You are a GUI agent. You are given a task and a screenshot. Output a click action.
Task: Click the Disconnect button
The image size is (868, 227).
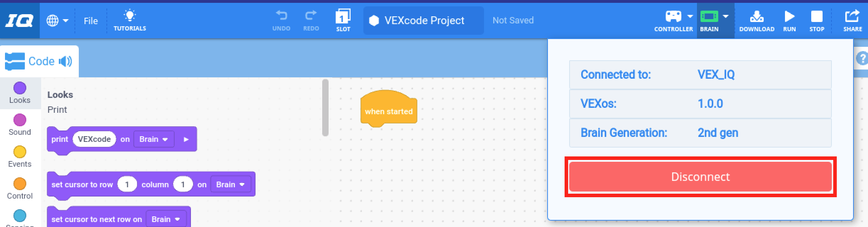tap(700, 177)
